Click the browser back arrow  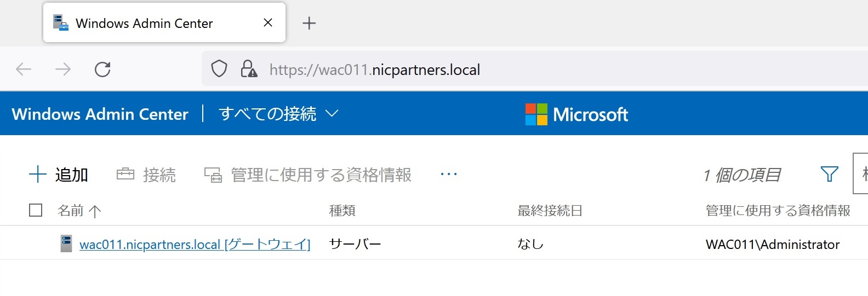tap(24, 69)
